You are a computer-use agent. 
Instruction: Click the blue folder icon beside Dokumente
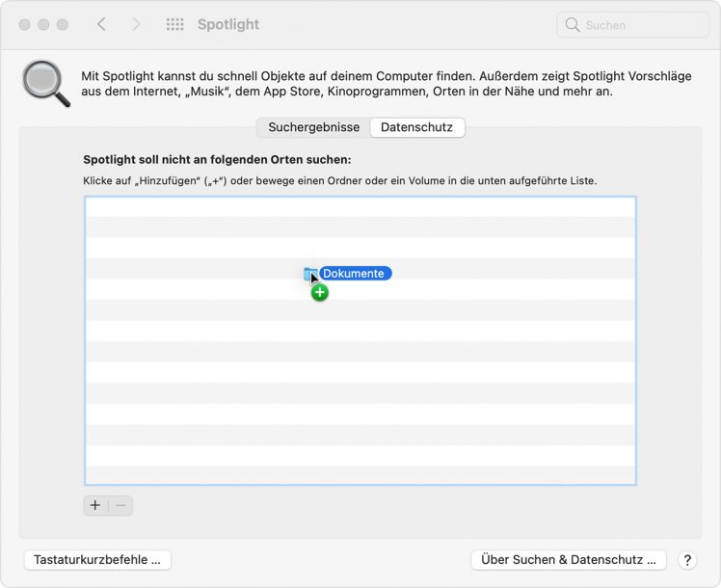click(309, 274)
